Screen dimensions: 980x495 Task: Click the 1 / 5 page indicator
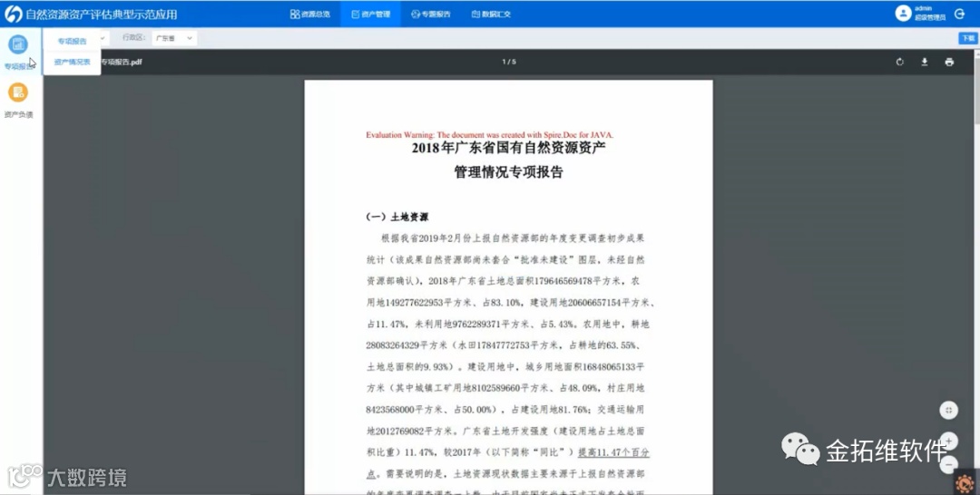tap(509, 62)
